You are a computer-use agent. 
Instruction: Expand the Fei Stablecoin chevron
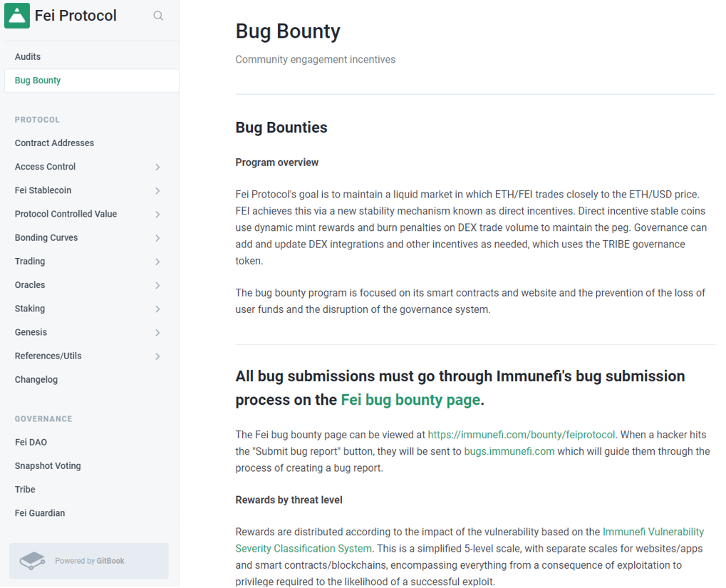(x=157, y=191)
